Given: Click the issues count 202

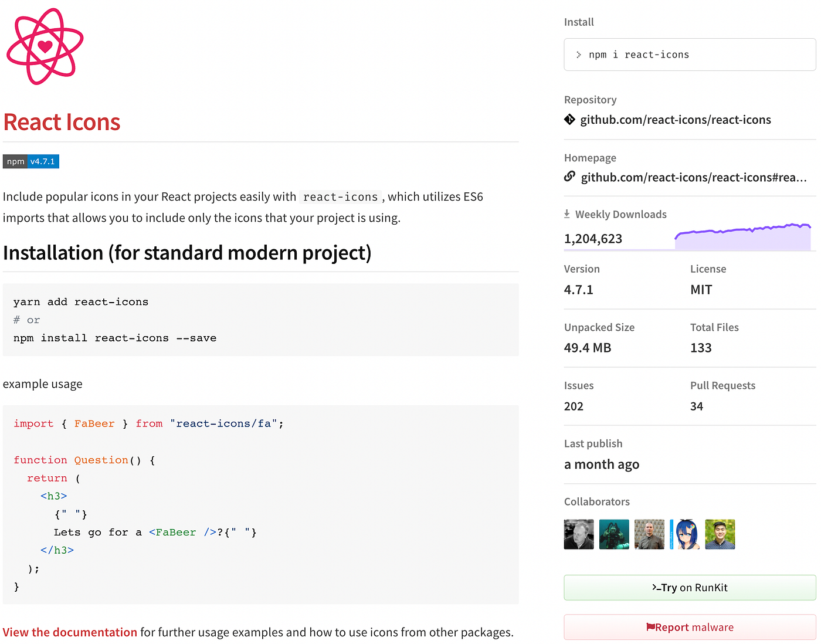Looking at the screenshot, I should pos(574,406).
